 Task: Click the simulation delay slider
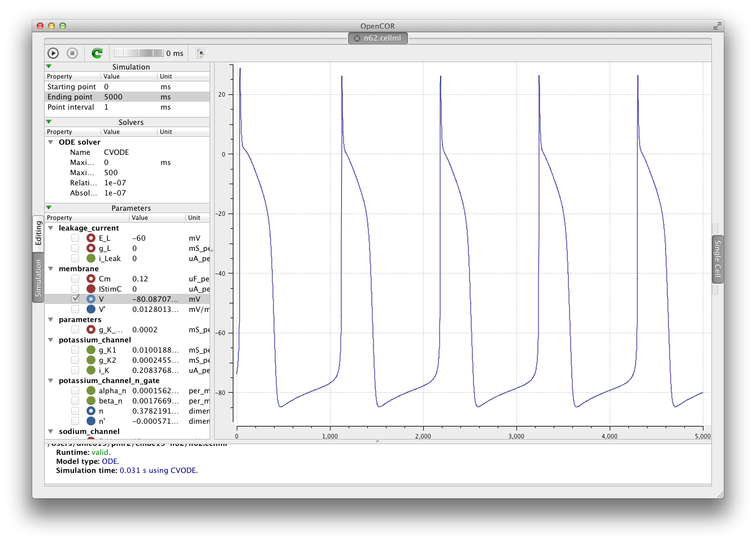coord(138,53)
